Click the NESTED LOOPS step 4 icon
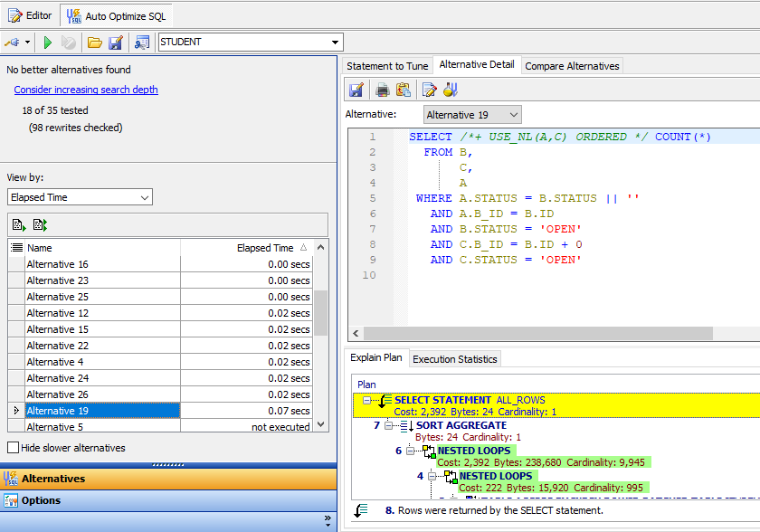The height and width of the screenshot is (532, 760). [x=451, y=477]
